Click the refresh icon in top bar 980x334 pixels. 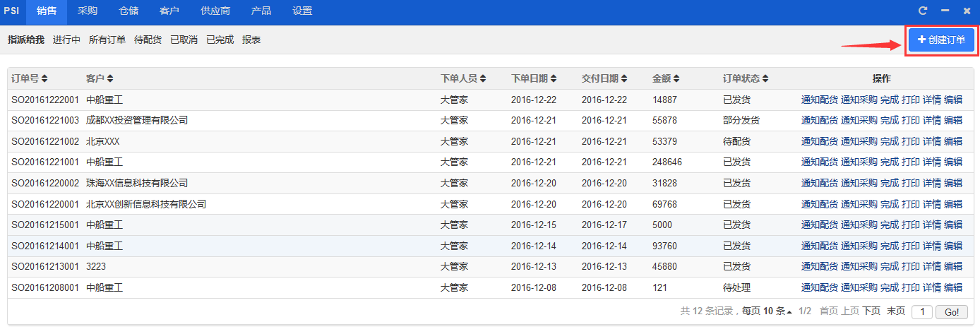pos(922,11)
